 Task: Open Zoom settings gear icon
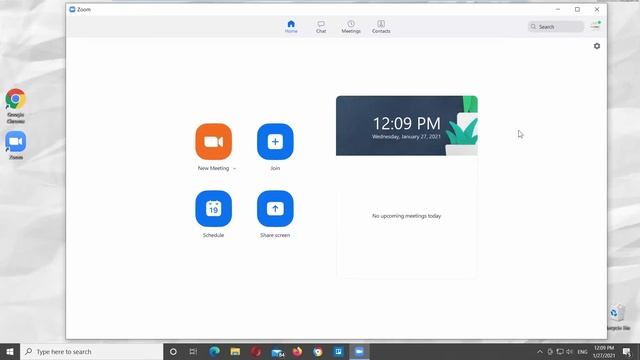[597, 46]
